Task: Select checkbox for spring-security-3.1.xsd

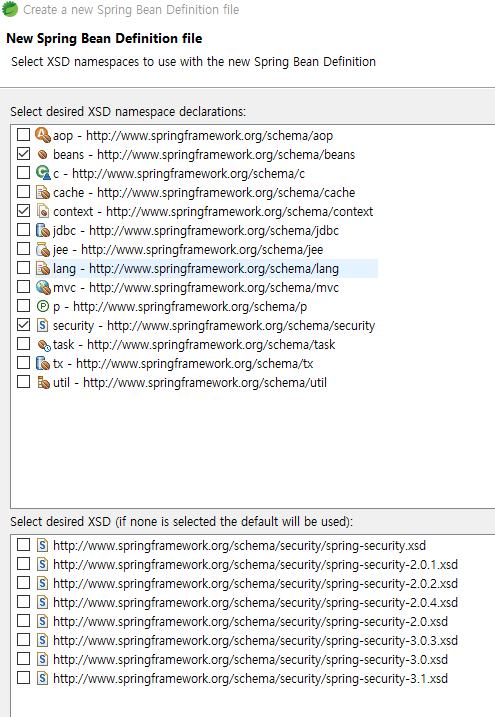Action: (23, 678)
